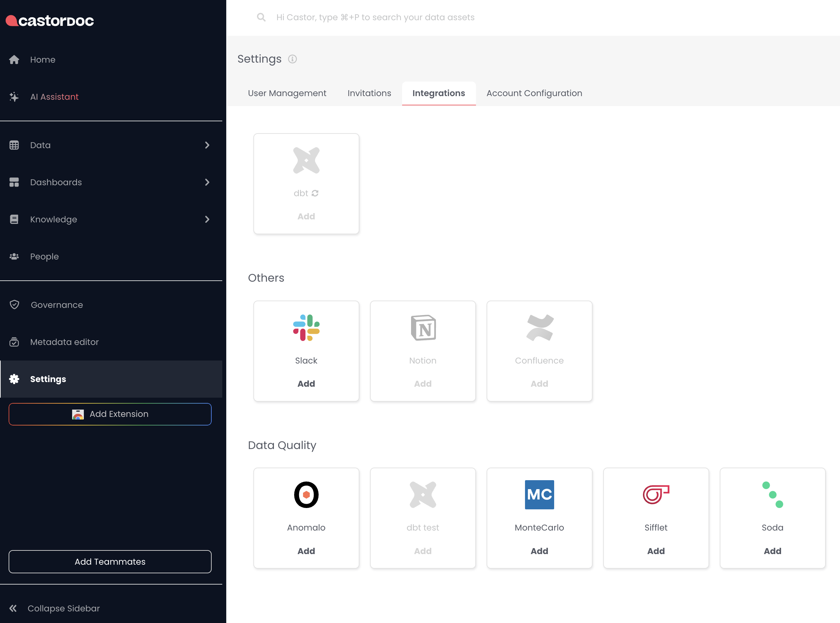
Task: Expand the Data sidebar menu chevron
Action: pos(207,145)
